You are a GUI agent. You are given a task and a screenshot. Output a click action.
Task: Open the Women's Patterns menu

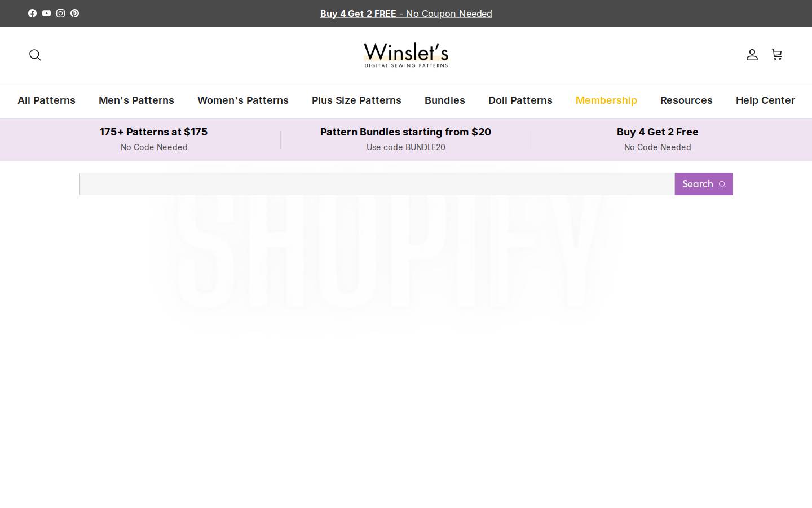[x=243, y=100]
